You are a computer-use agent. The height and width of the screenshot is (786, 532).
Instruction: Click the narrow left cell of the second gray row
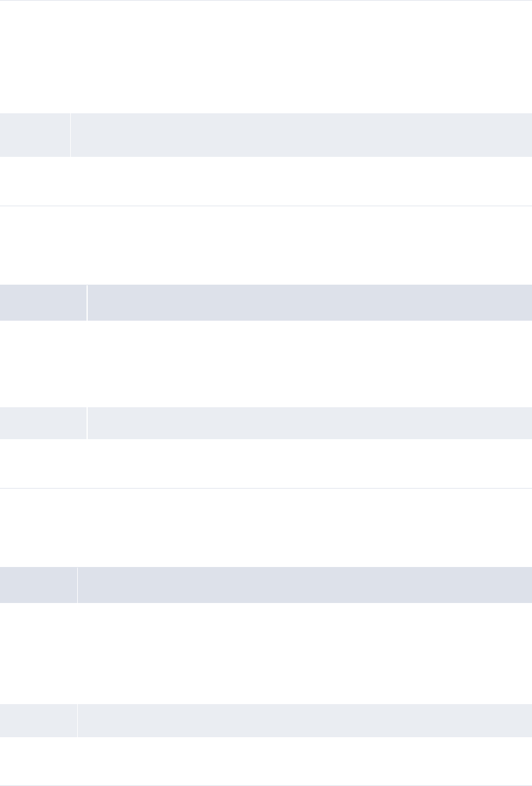click(43, 303)
